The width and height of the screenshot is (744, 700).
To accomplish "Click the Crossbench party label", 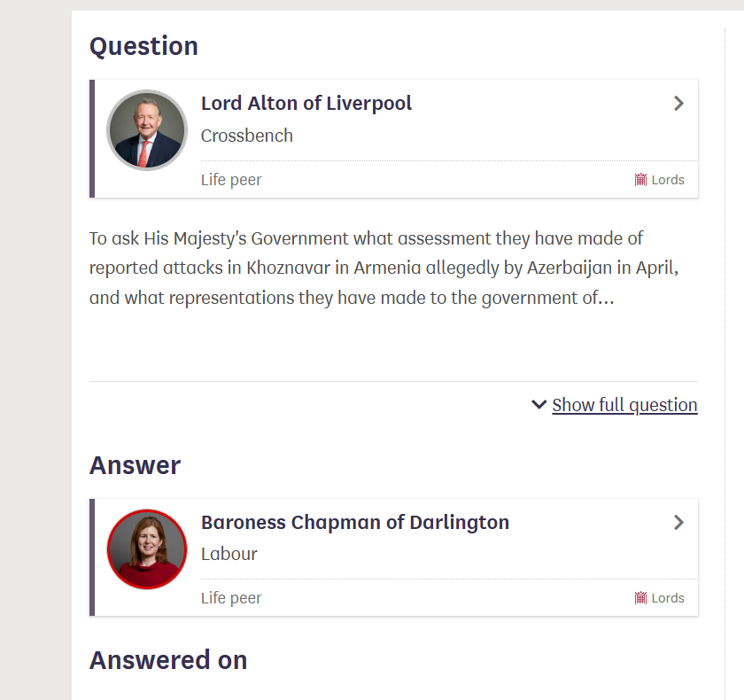I will [247, 136].
